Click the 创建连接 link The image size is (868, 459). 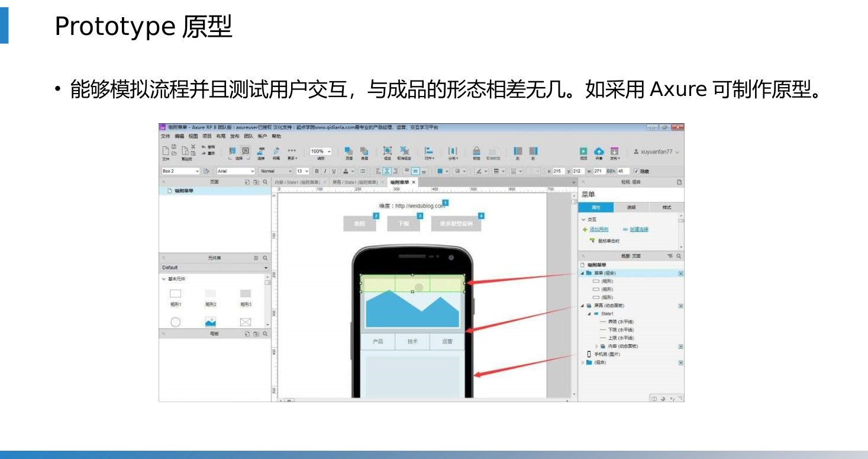(638, 229)
